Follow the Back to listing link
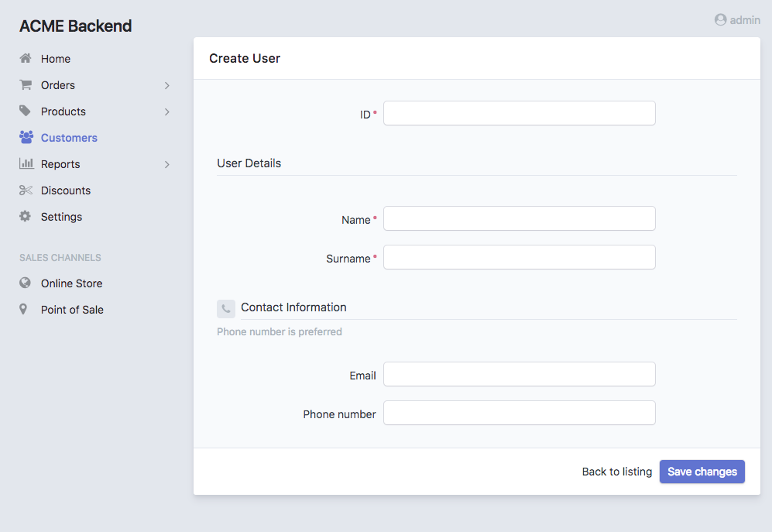772x532 pixels. pyautogui.click(x=616, y=472)
